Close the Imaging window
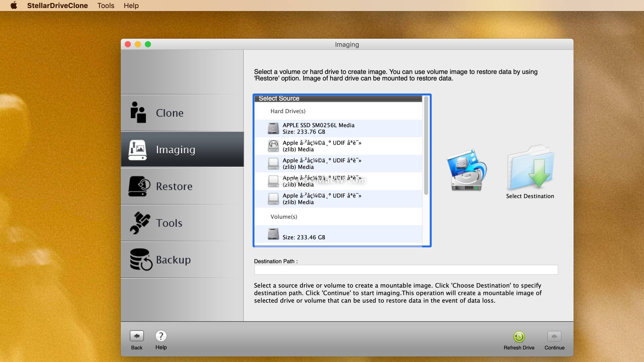This screenshot has width=644, height=362. pyautogui.click(x=128, y=44)
